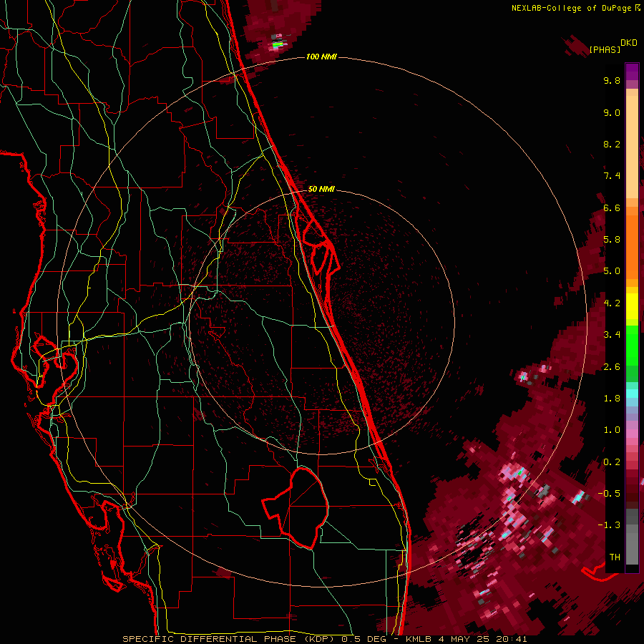The image size is (644, 644).
Task: Select the 4.2 scale label
Action: (x=612, y=303)
